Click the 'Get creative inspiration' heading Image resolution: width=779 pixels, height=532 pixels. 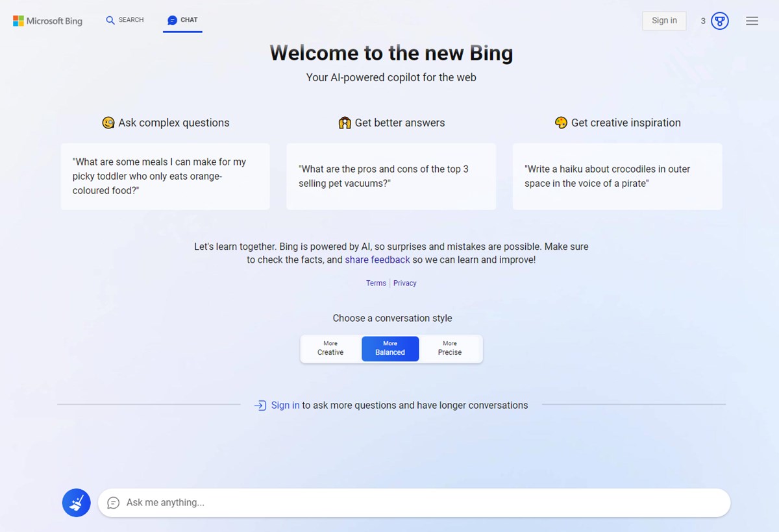[x=618, y=123]
